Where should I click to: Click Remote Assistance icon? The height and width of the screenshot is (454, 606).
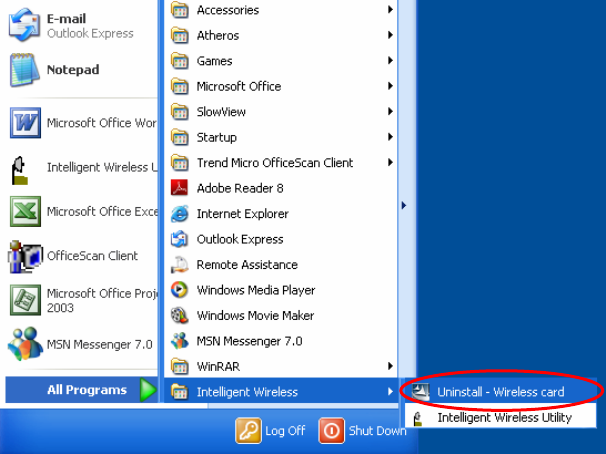[x=180, y=265]
